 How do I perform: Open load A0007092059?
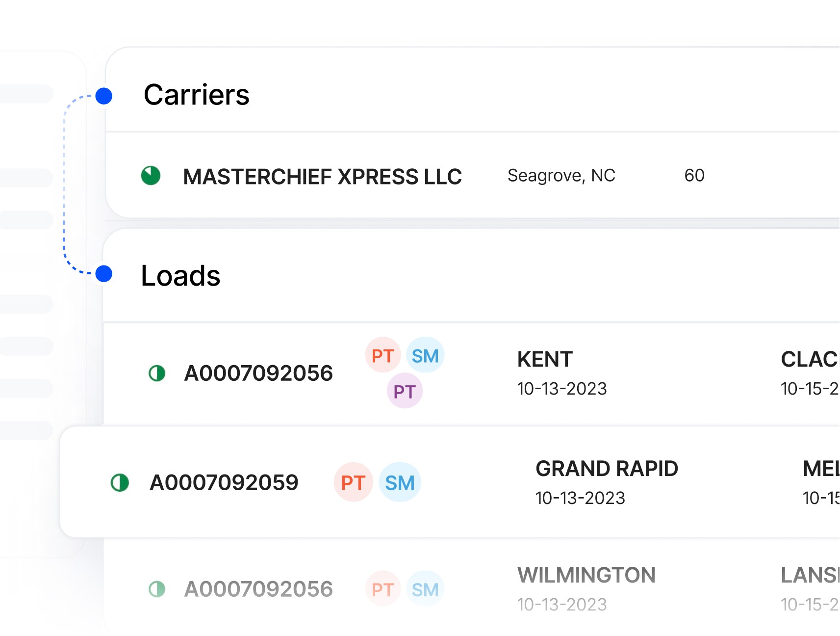[x=224, y=482]
